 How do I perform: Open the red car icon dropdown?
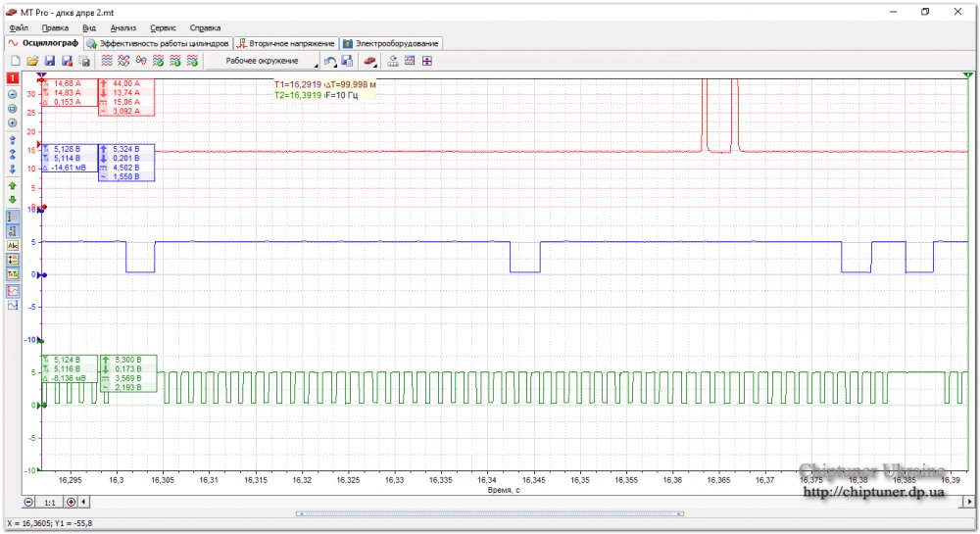coord(370,61)
